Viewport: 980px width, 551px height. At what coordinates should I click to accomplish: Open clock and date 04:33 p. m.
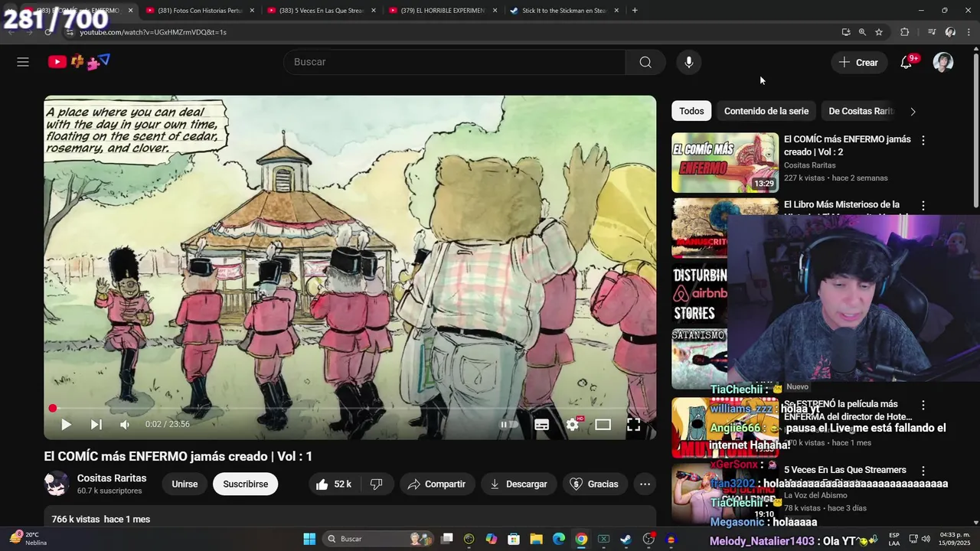point(955,539)
